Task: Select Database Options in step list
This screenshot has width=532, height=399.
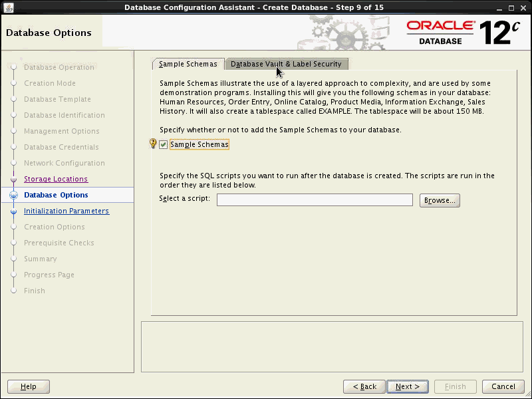Action: [x=56, y=195]
